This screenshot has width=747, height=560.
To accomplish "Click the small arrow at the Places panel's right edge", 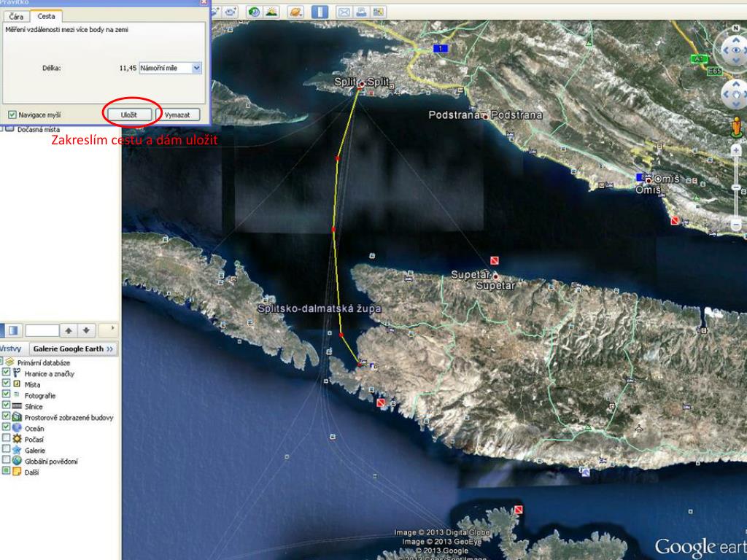I will (113, 328).
